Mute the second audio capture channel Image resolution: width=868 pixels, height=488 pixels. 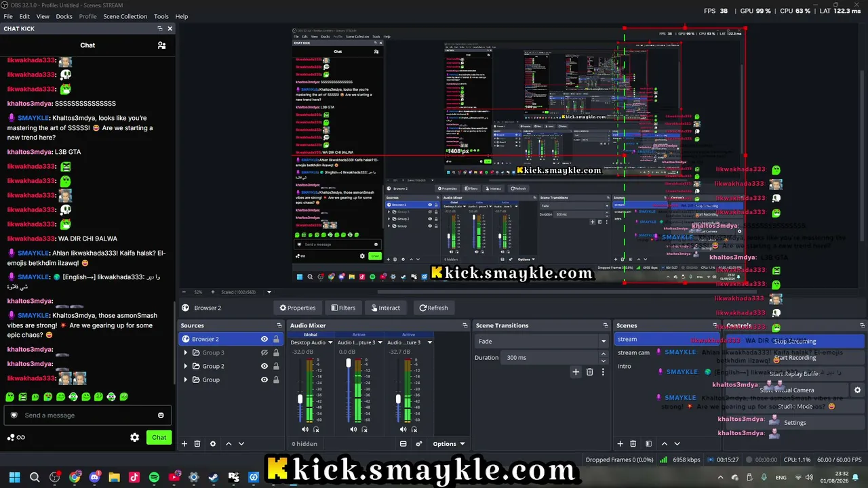point(354,429)
